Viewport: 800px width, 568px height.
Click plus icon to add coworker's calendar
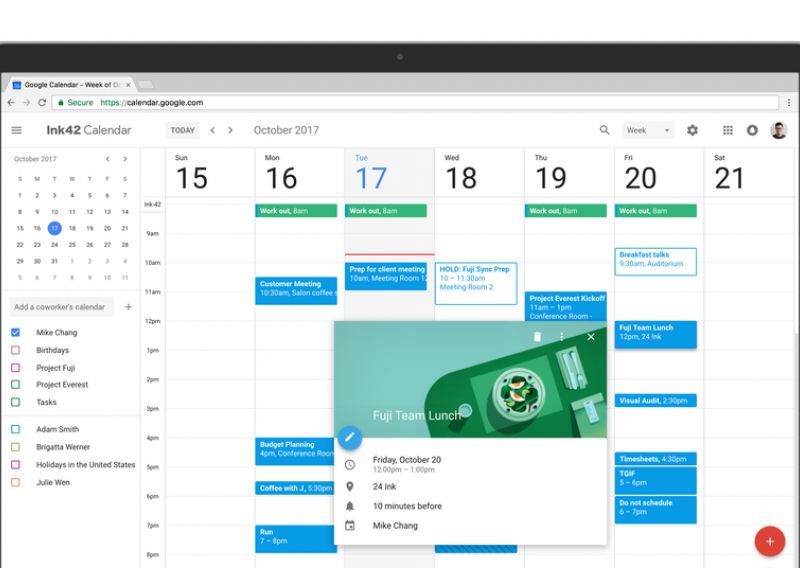coord(129,307)
